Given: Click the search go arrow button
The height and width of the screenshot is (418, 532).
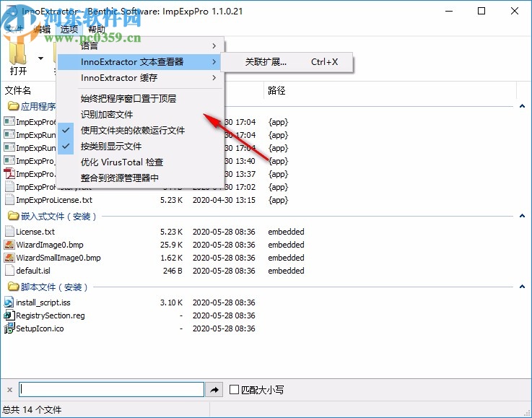Looking at the screenshot, I should [214, 390].
